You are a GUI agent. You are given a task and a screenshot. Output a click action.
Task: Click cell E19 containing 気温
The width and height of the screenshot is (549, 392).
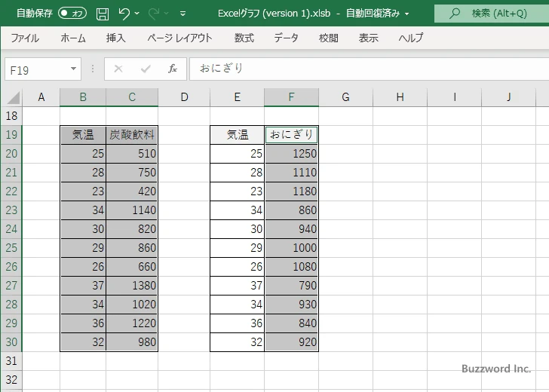(237, 135)
